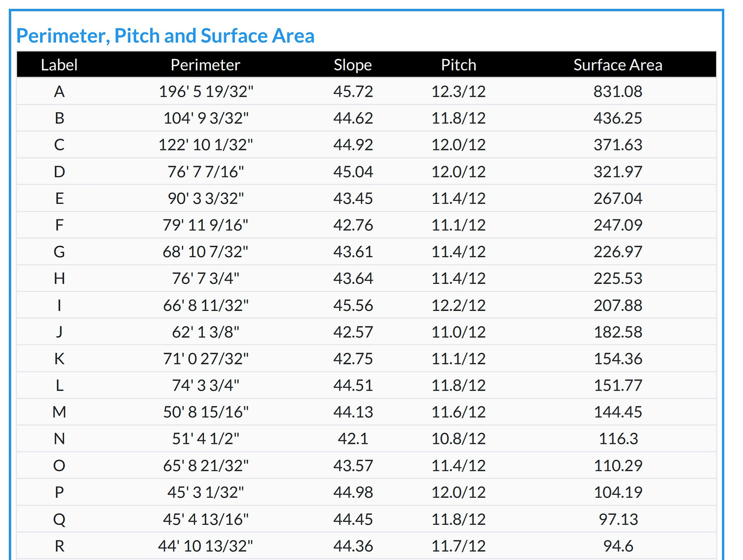Click the Surface Area column header
743x560 pixels.
pos(618,65)
